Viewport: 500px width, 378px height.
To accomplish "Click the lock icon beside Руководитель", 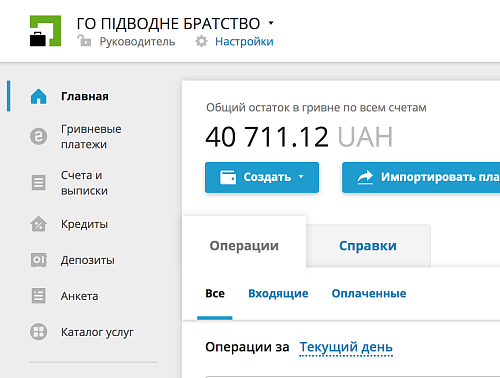I will [x=84, y=41].
